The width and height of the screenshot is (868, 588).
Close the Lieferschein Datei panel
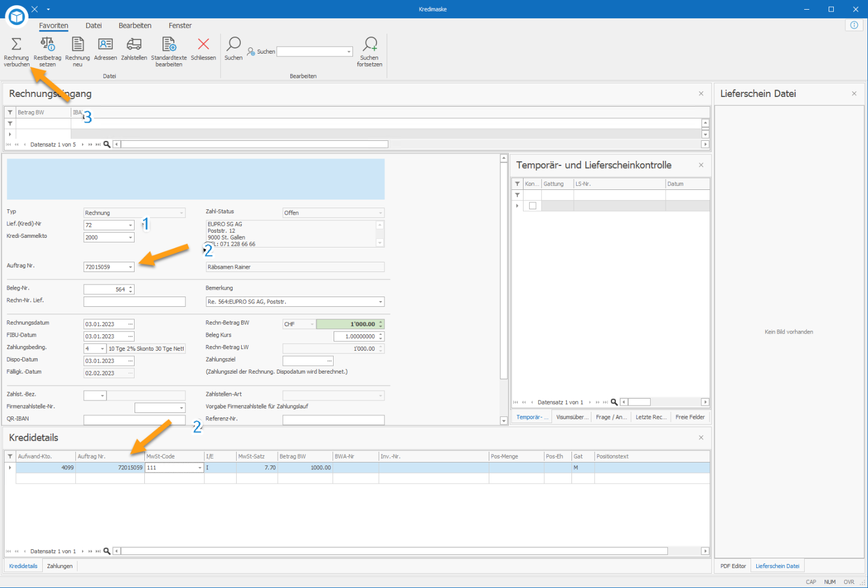(854, 94)
